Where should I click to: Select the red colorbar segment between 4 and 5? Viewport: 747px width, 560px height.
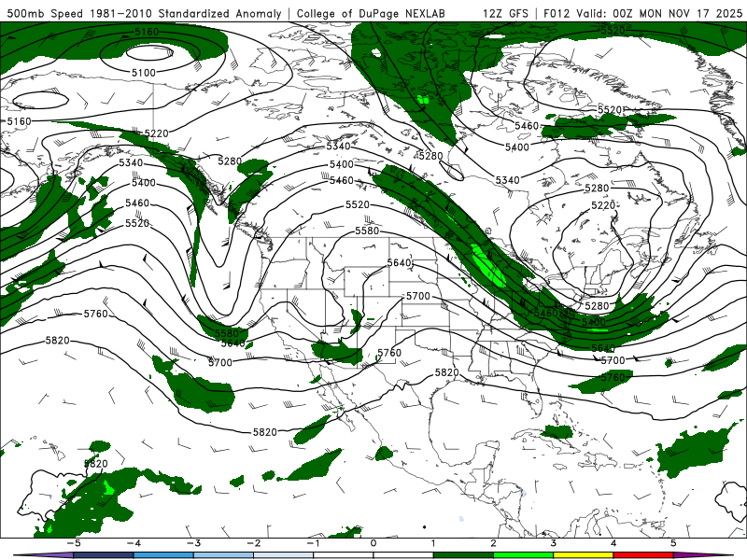pos(643,555)
